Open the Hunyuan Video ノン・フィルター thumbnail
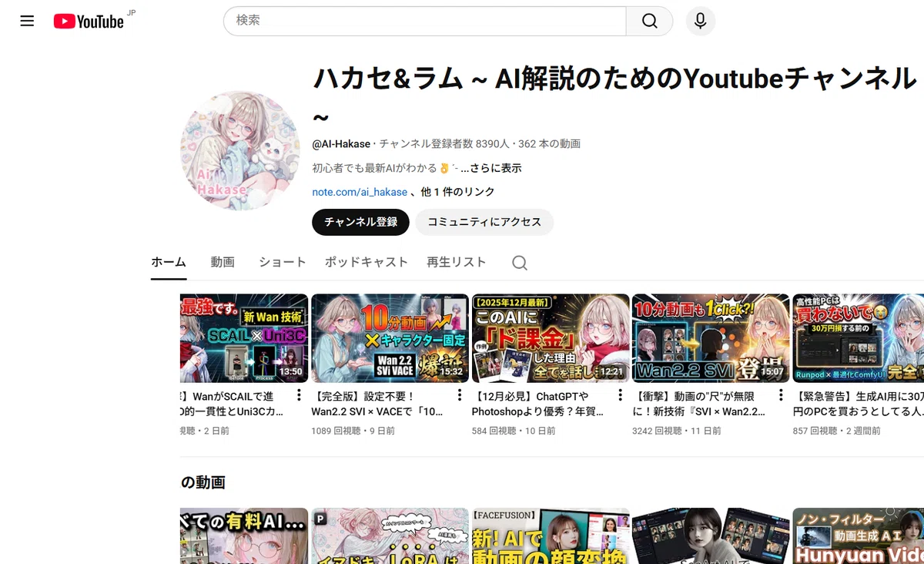The width and height of the screenshot is (924, 564). pos(858,535)
